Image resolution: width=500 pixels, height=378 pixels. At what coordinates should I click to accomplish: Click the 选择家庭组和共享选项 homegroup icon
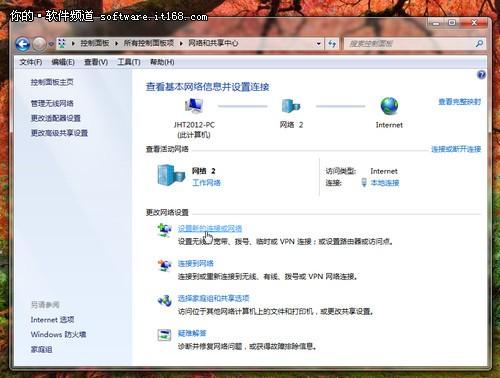[164, 300]
